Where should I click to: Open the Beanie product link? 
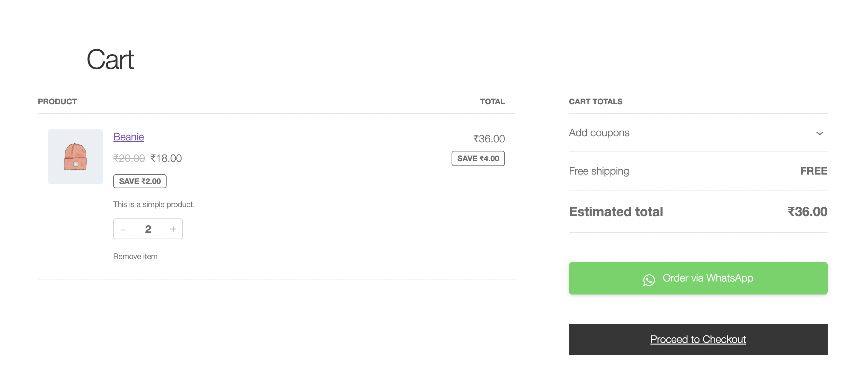point(128,137)
